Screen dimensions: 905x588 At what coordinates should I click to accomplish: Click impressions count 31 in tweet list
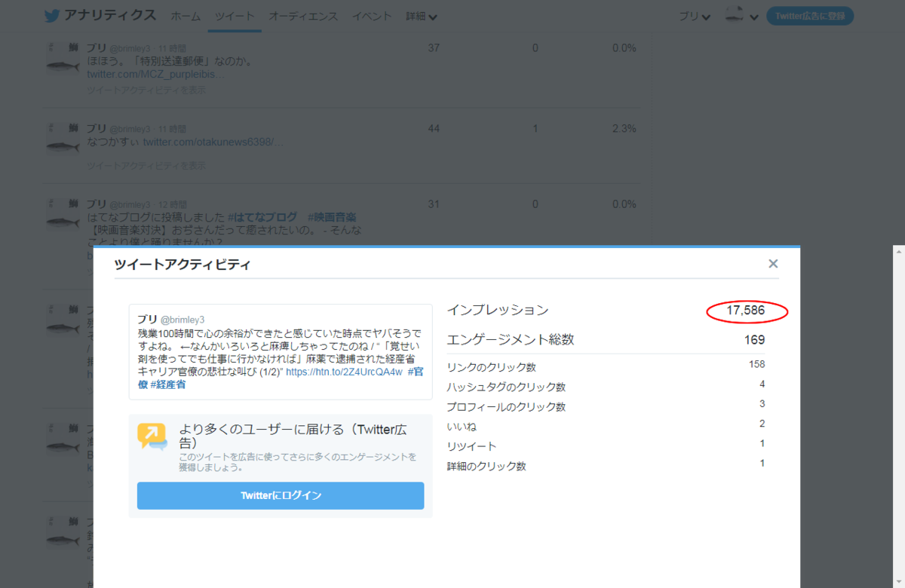434,204
